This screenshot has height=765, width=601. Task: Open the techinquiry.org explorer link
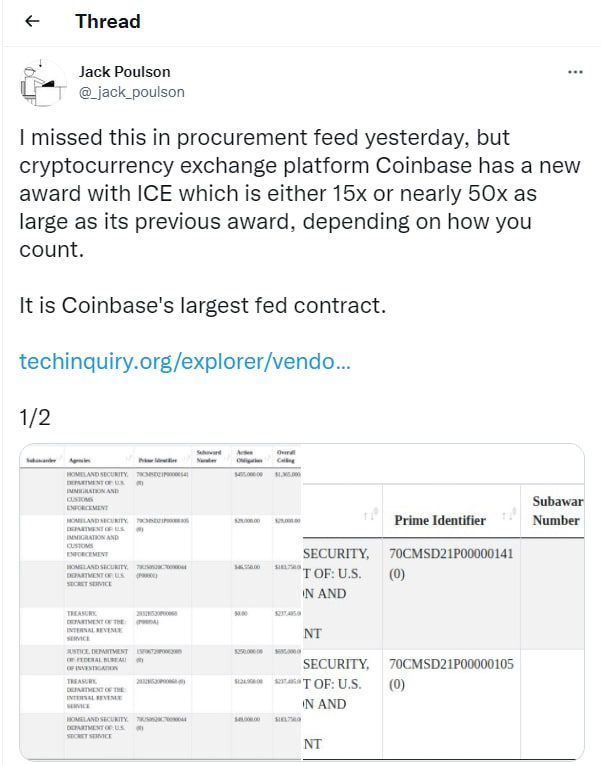point(185,362)
